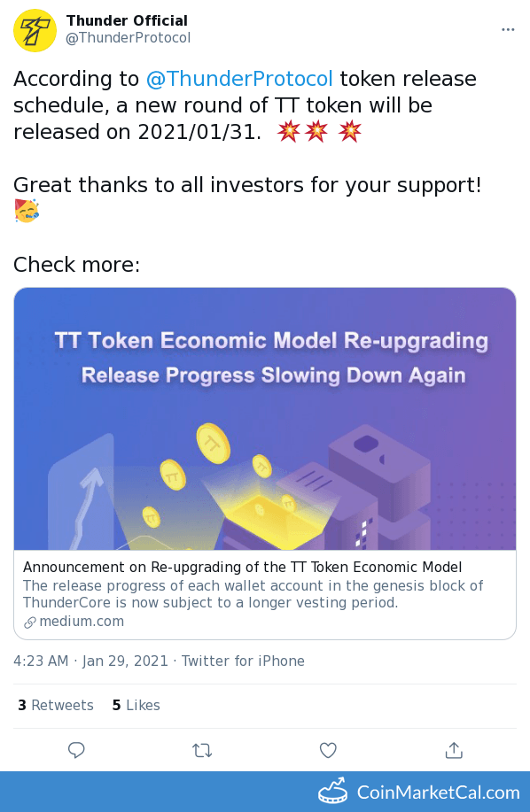This screenshot has width=530, height=812.
Task: Open the Announcement on Re-upgrading article title
Action: coord(242,567)
